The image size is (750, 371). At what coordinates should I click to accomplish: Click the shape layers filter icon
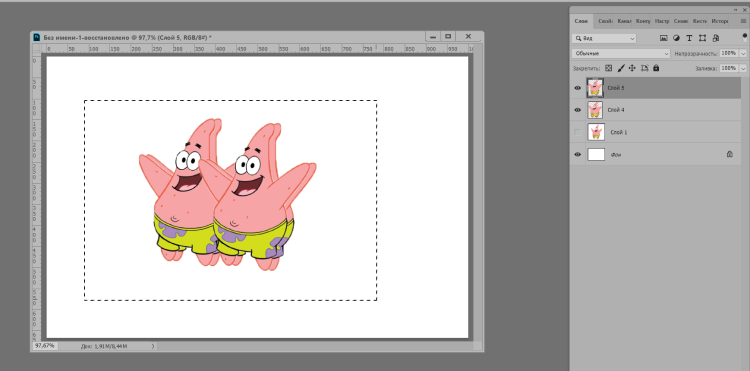tap(702, 38)
